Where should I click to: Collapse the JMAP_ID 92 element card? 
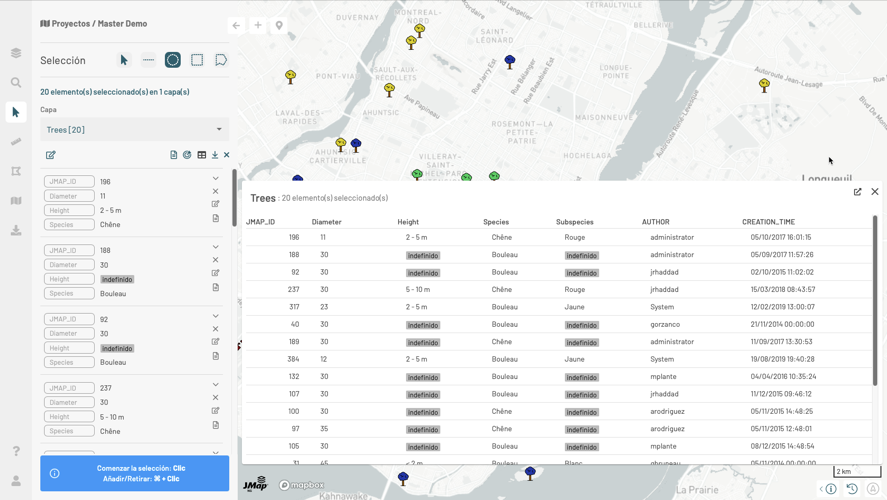[x=215, y=316]
